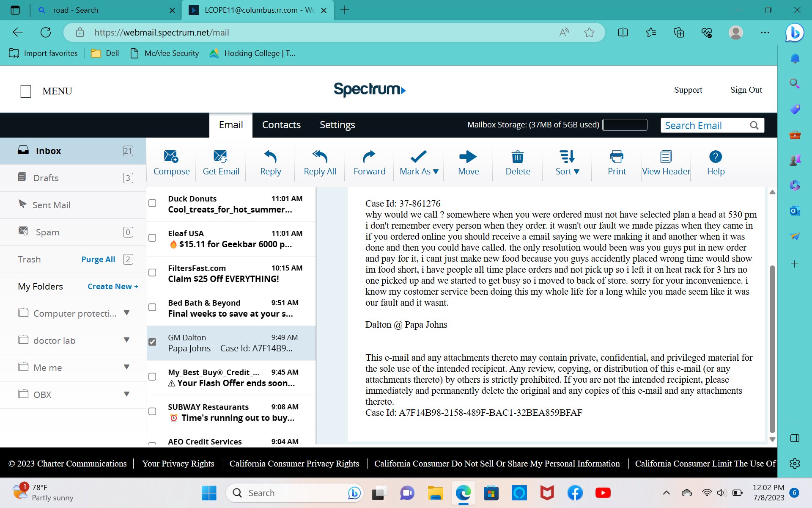Open the Mark As dropdown
The image size is (812, 508).
419,163
